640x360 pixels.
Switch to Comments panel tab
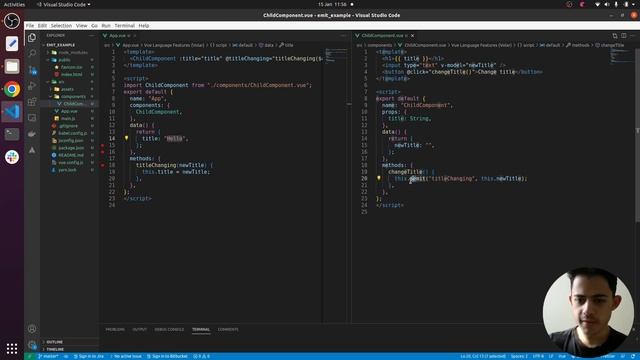tap(228, 329)
